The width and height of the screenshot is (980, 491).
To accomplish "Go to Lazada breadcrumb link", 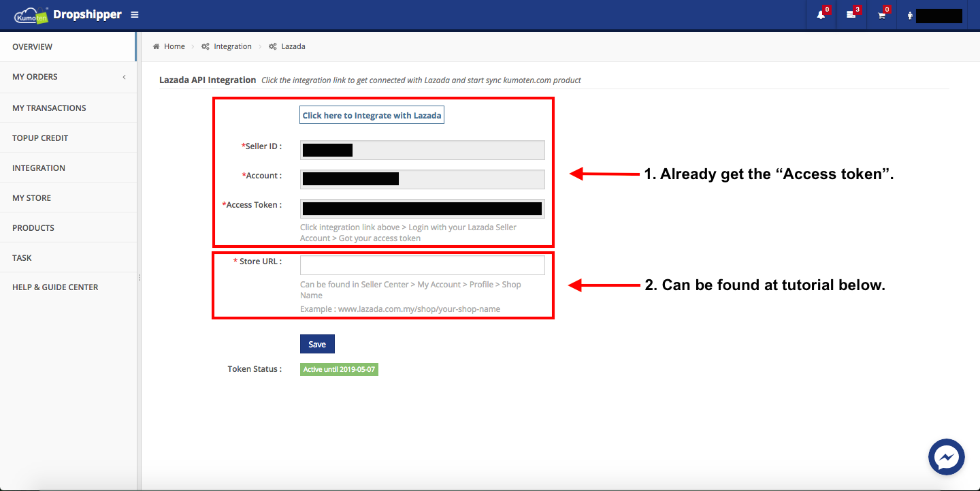I will pyautogui.click(x=293, y=46).
